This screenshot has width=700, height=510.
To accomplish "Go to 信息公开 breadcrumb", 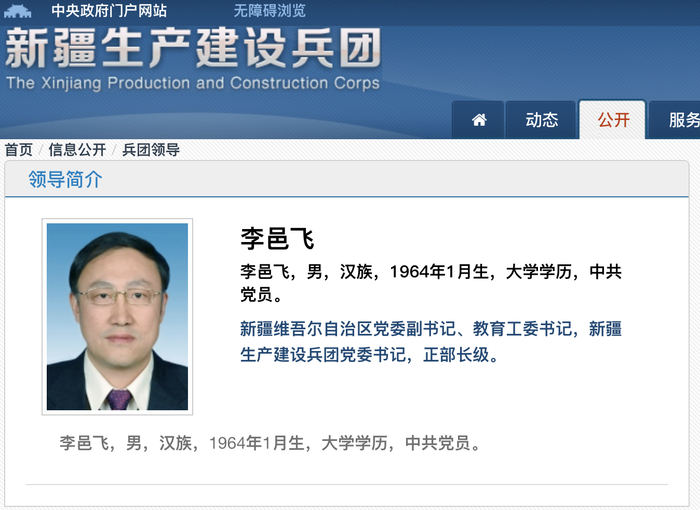I will click(x=77, y=150).
